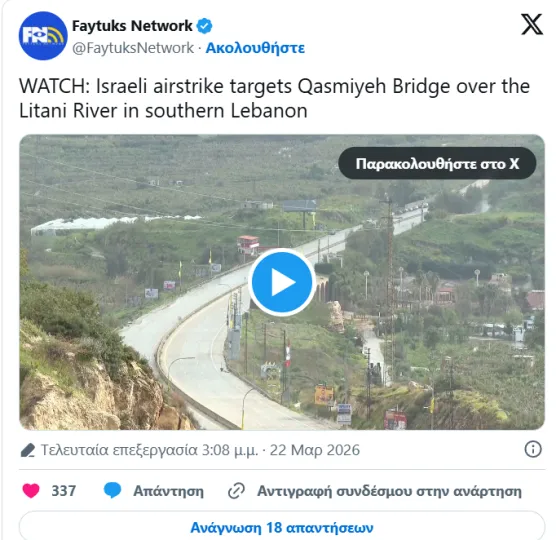Click the pink heart like icon
The width and height of the screenshot is (556, 540).
(31, 491)
